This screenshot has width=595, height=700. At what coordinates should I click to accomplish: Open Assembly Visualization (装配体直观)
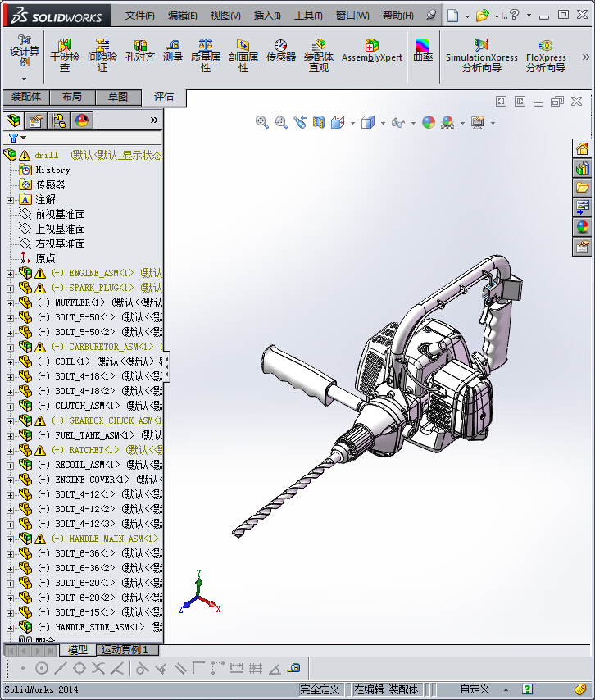point(319,56)
